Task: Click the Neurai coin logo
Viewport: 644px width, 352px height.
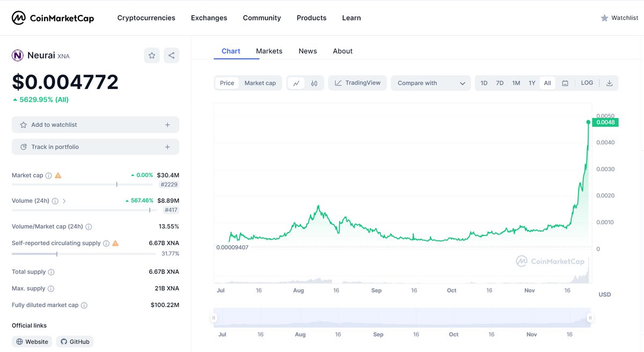Action: click(x=18, y=55)
